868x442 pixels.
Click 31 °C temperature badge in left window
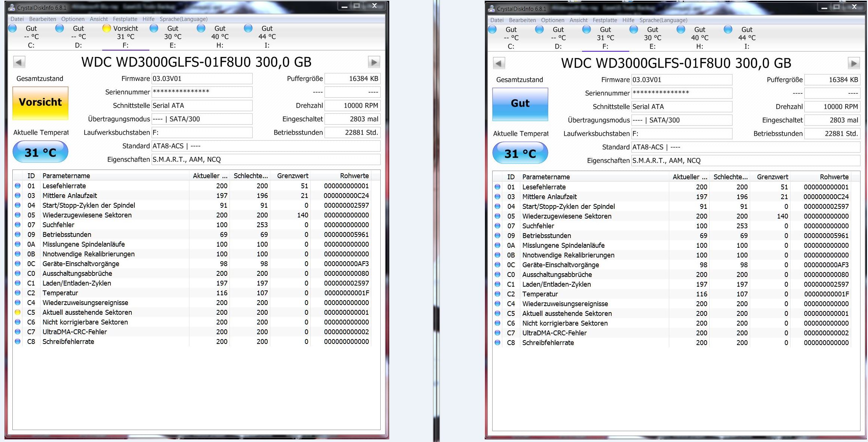tap(40, 152)
